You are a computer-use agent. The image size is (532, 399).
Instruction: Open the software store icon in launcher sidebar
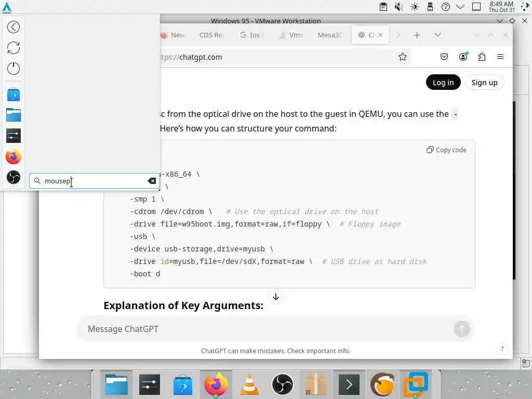[14, 95]
